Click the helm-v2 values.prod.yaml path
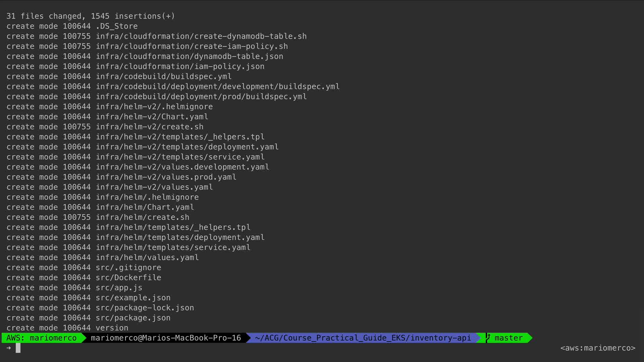644x362 pixels. pyautogui.click(x=166, y=177)
